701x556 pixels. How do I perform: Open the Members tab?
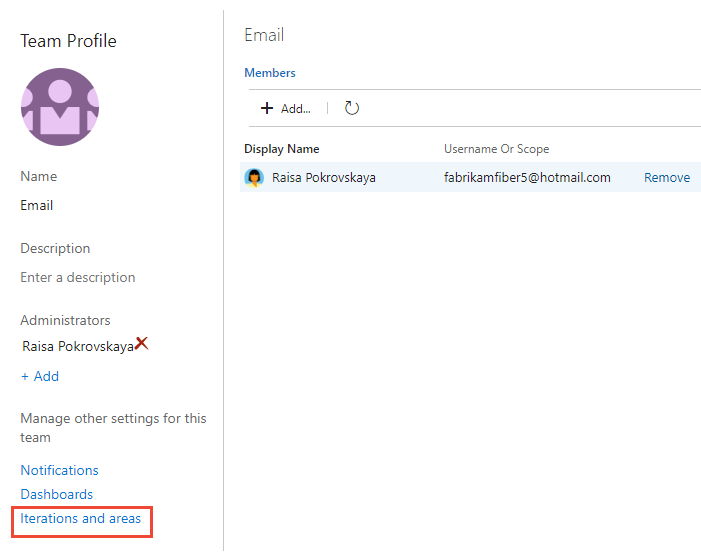tap(270, 73)
